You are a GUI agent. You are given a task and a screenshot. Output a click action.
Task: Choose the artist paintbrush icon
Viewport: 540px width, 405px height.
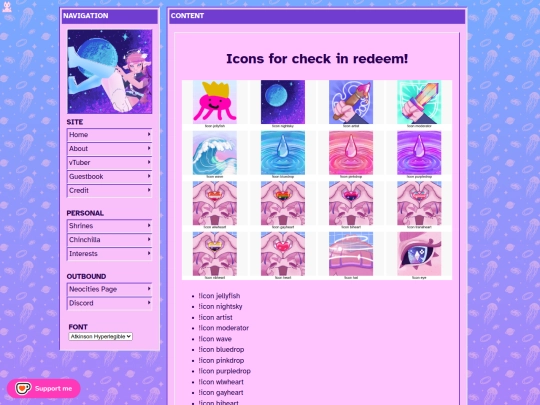point(351,102)
